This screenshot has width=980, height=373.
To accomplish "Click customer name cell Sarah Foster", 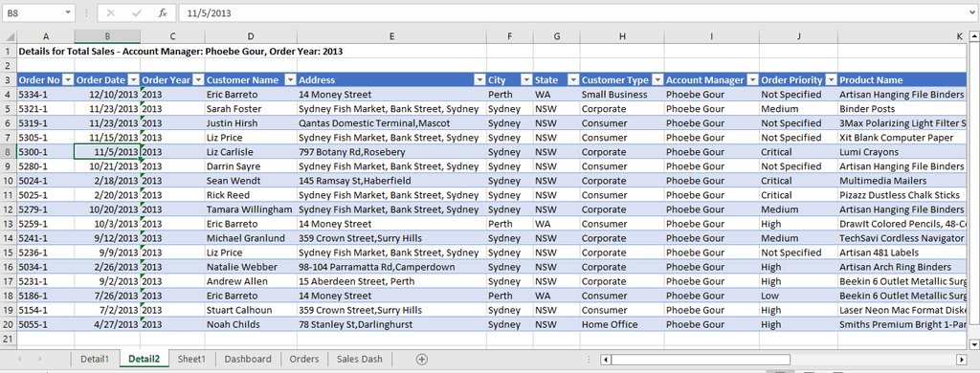I will [x=251, y=109].
